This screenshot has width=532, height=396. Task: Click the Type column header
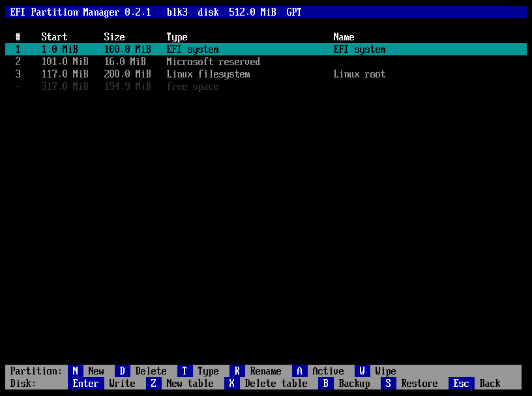pos(177,37)
